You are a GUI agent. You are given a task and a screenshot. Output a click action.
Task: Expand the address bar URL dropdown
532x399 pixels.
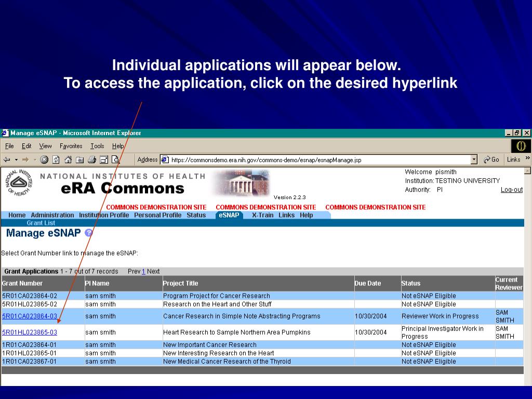(474, 159)
